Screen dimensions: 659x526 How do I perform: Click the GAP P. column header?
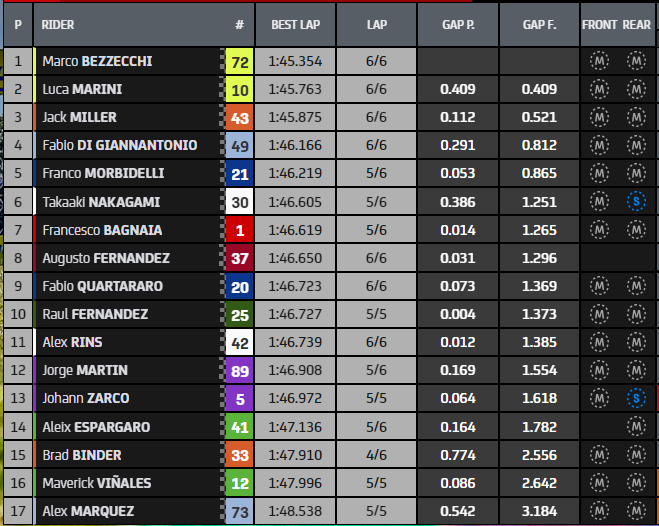point(461,24)
